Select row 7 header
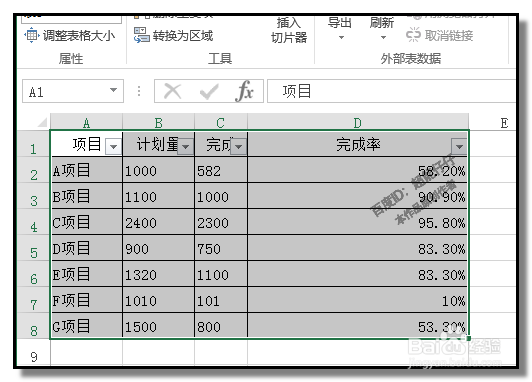Image resolution: width=532 pixels, height=382 pixels. click(33, 300)
